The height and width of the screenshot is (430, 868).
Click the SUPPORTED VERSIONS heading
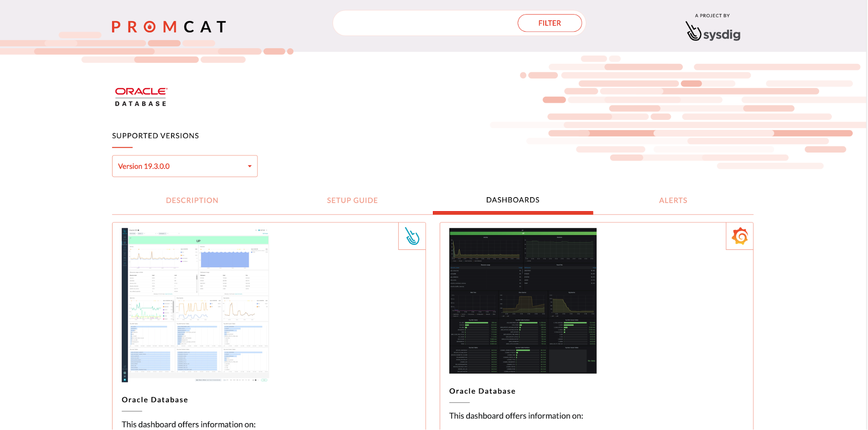click(155, 136)
